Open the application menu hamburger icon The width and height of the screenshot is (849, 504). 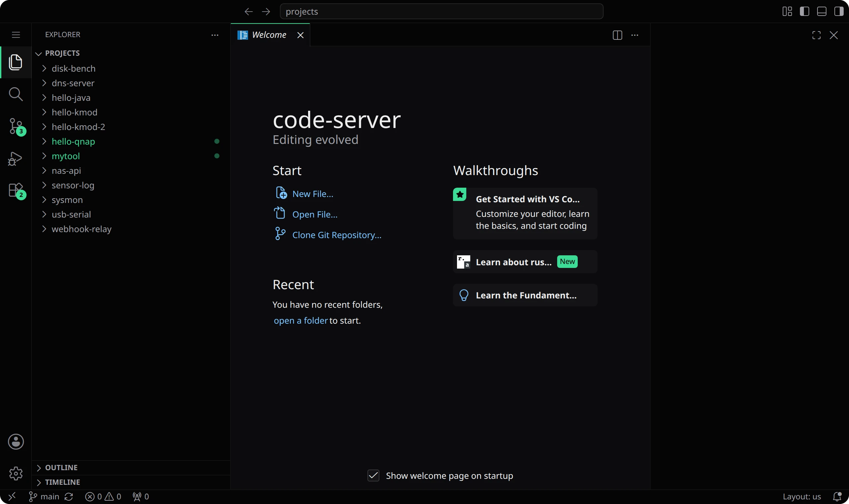(x=16, y=34)
